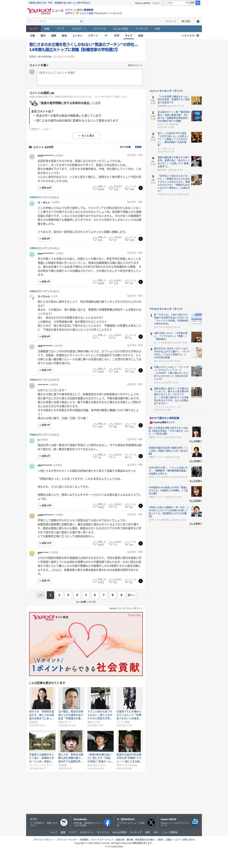The height and width of the screenshot is (868, 228).
Task: Open マイページ link
Action: 171,21
